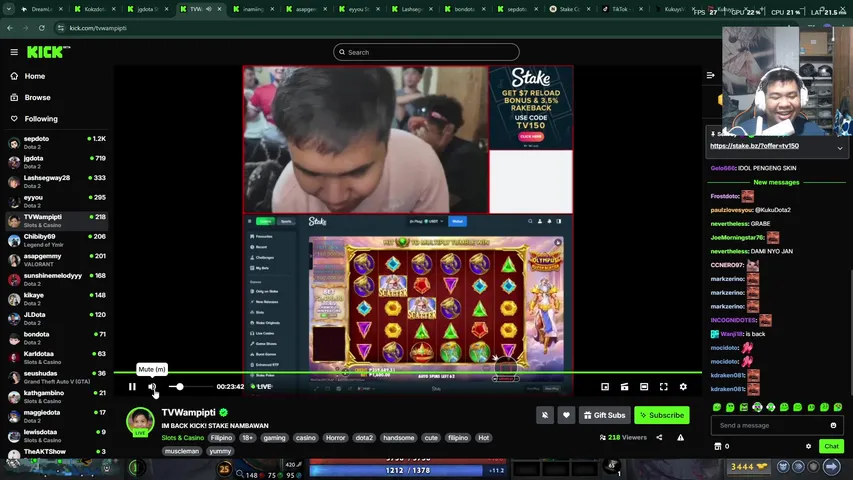
Task: Switch to the Stake browser tab
Action: 570,9
